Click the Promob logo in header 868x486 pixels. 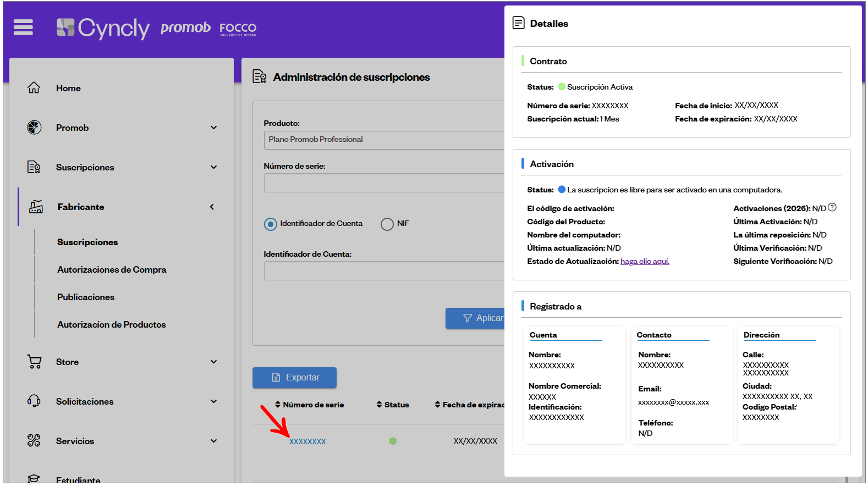click(185, 27)
